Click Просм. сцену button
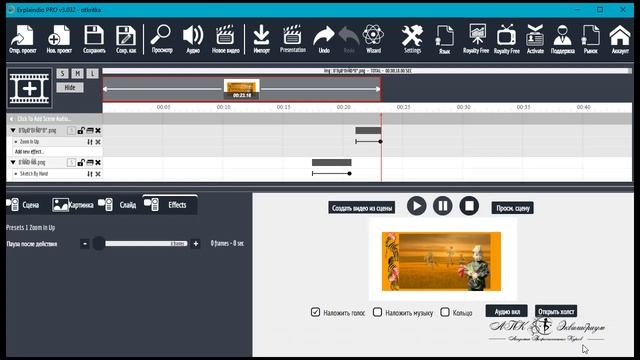The width and height of the screenshot is (640, 360). [x=513, y=208]
